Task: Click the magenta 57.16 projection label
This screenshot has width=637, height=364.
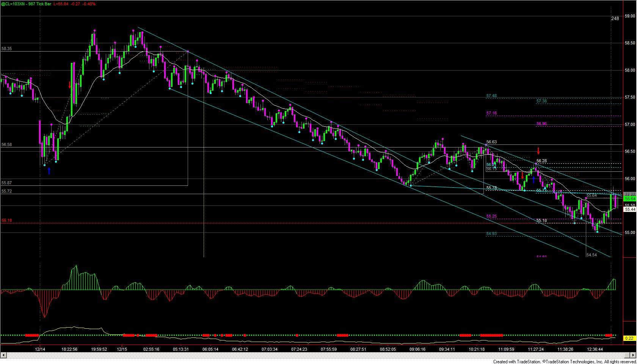Action: click(x=491, y=113)
